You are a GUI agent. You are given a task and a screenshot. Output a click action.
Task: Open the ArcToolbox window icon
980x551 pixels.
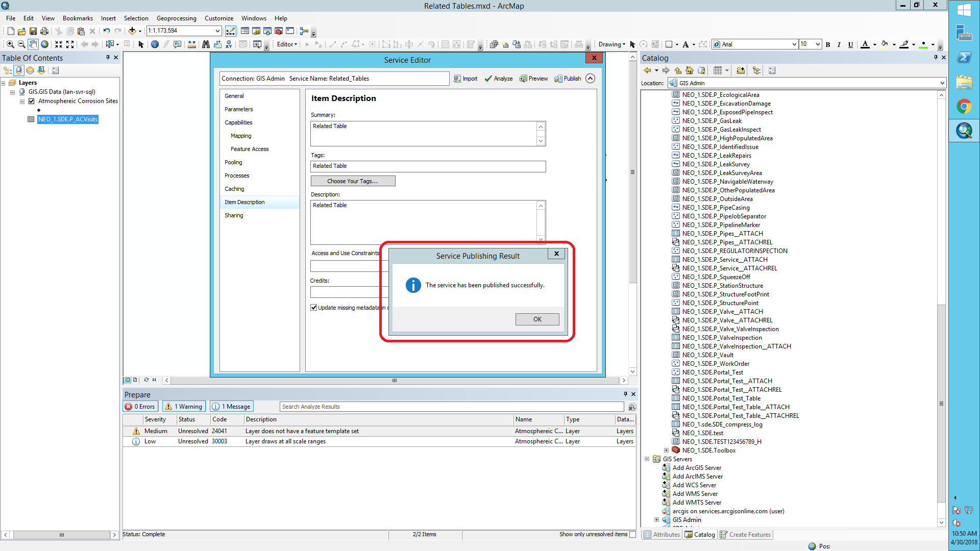pyautogui.click(x=279, y=31)
